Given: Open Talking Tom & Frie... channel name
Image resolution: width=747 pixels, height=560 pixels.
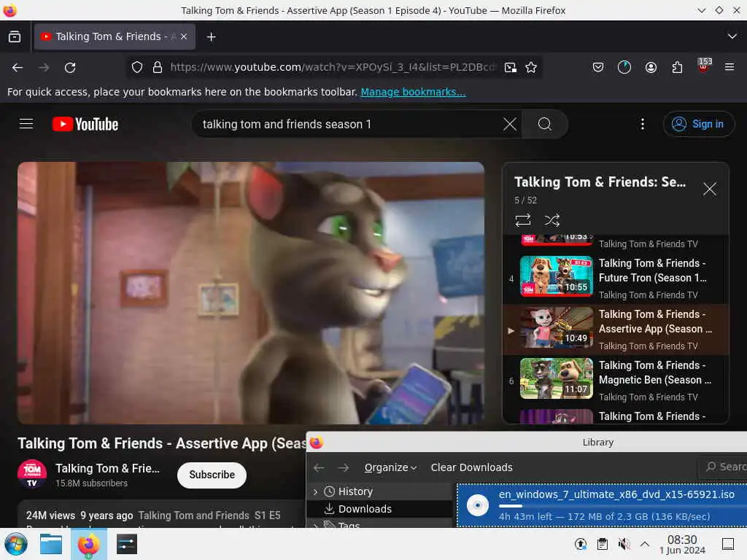Looking at the screenshot, I should (108, 469).
